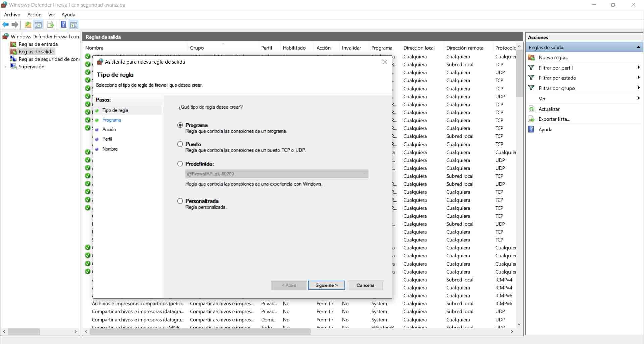Click the wizard dialog title bar icon
644x344 pixels.
coord(100,62)
